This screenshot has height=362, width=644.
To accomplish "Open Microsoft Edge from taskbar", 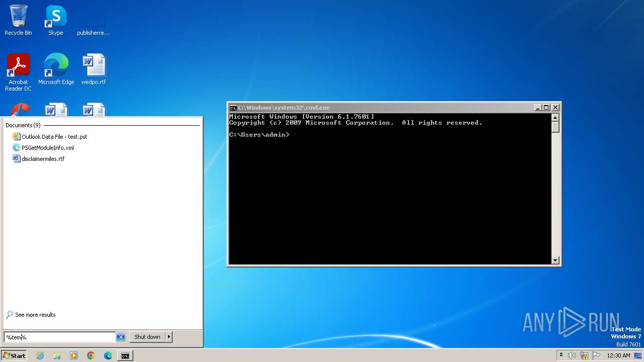I will [x=108, y=355].
